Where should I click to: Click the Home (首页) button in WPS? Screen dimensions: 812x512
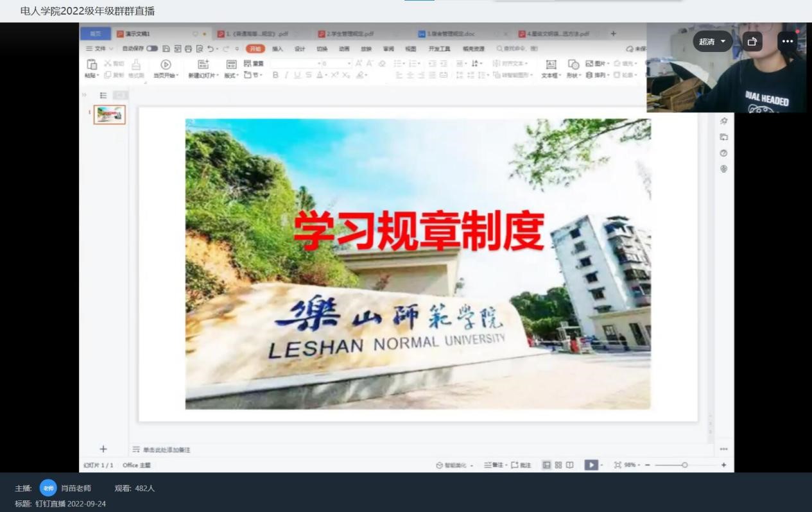tap(96, 34)
